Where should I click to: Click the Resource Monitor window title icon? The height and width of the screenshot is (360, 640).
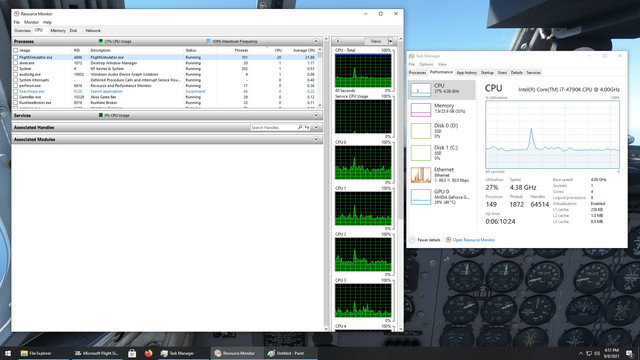click(16, 13)
